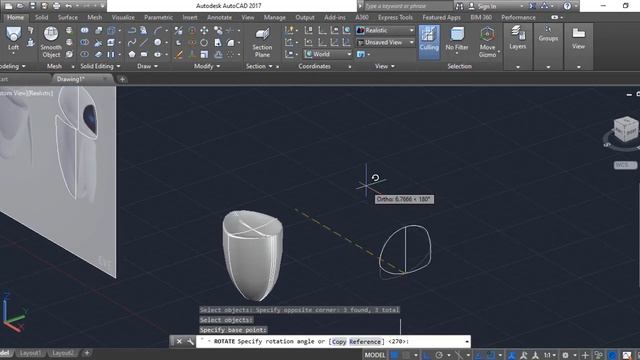Image resolution: width=640 pixels, height=360 pixels.
Task: Expand the Modify panel
Action: tap(207, 66)
